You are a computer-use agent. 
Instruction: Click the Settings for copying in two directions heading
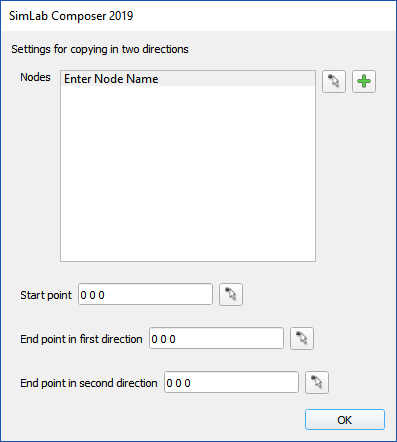tap(100, 49)
